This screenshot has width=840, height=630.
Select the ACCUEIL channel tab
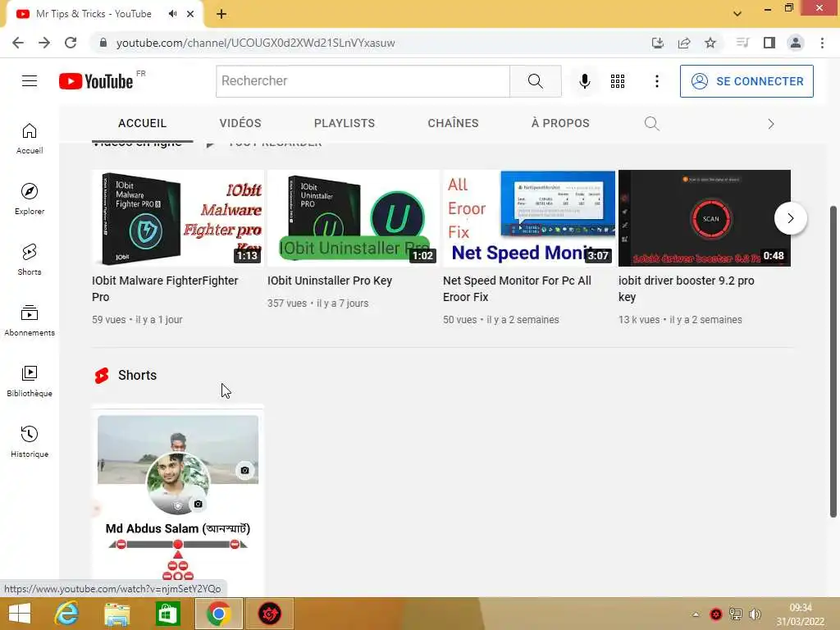[x=143, y=123]
